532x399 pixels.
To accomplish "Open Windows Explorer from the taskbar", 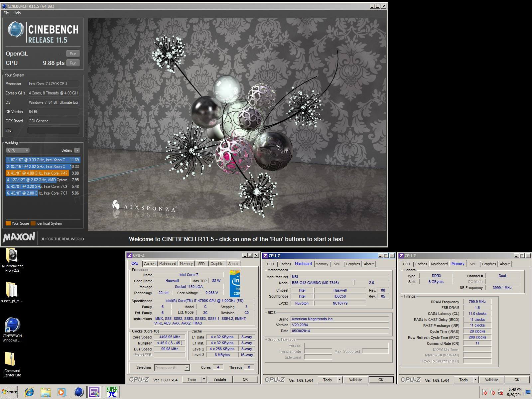I will (x=46, y=392).
